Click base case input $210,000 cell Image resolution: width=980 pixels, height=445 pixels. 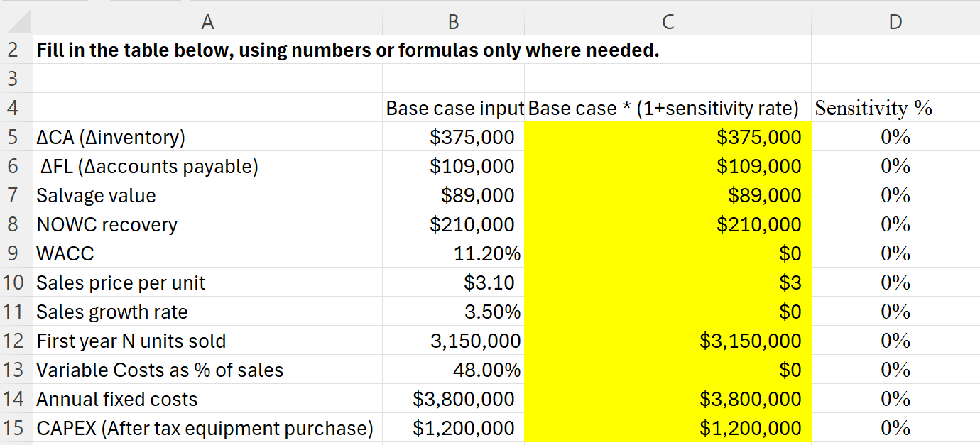tap(453, 224)
